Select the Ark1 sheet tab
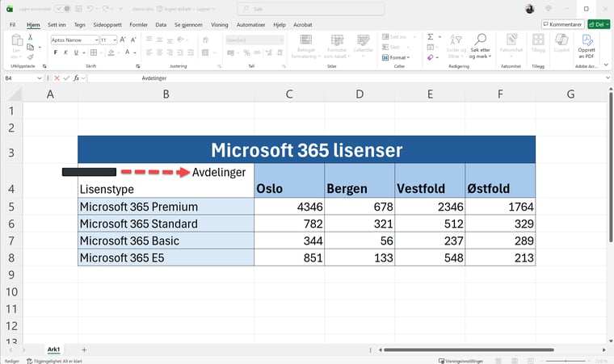The image size is (614, 364). [53, 349]
